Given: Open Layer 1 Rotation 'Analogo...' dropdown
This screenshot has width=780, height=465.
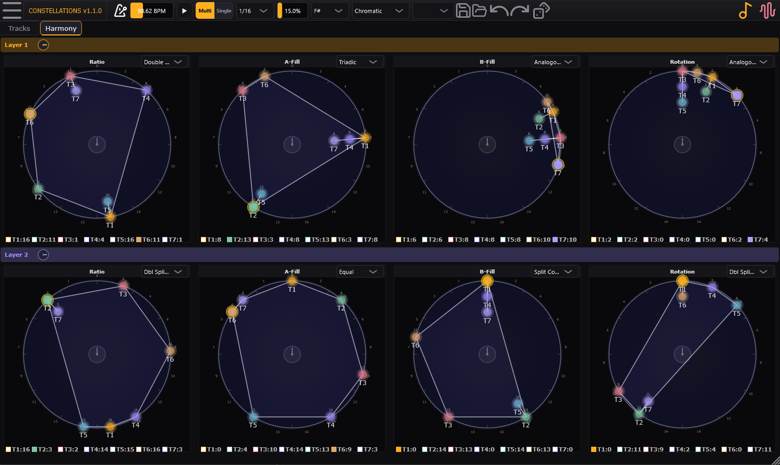Looking at the screenshot, I should coord(749,62).
